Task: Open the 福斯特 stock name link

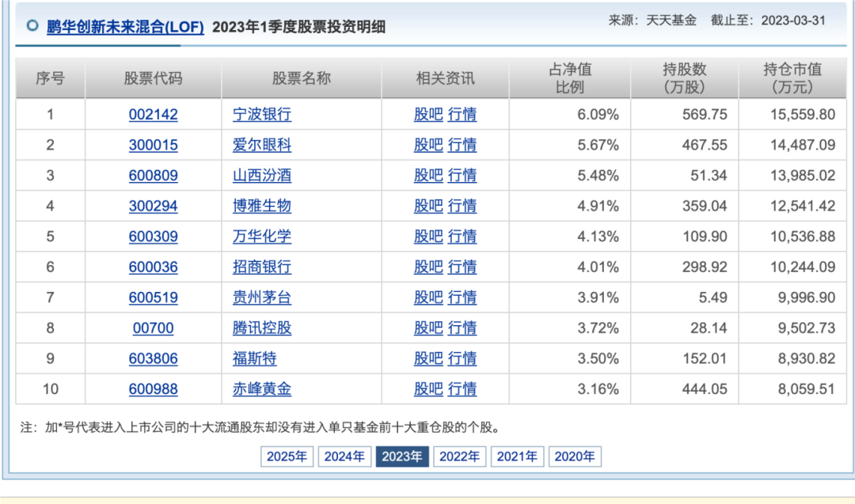Action: pyautogui.click(x=255, y=358)
